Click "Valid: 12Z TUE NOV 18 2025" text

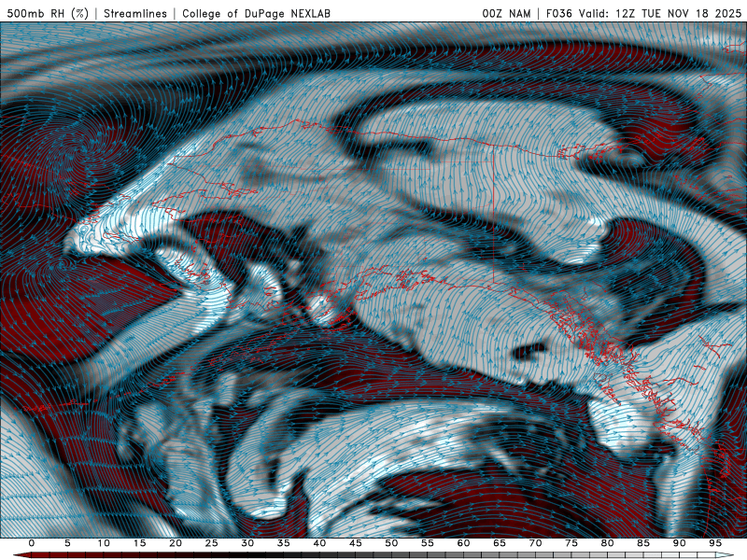tap(660, 13)
